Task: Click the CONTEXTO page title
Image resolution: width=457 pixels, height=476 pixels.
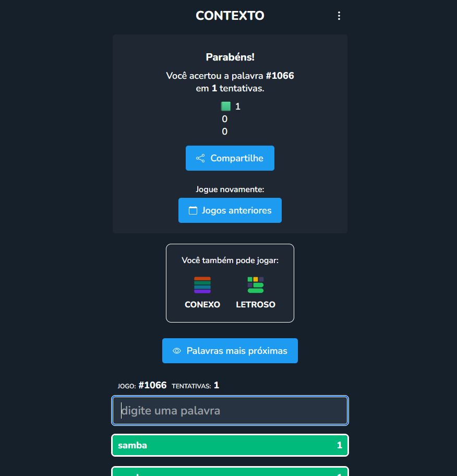Action: click(230, 16)
